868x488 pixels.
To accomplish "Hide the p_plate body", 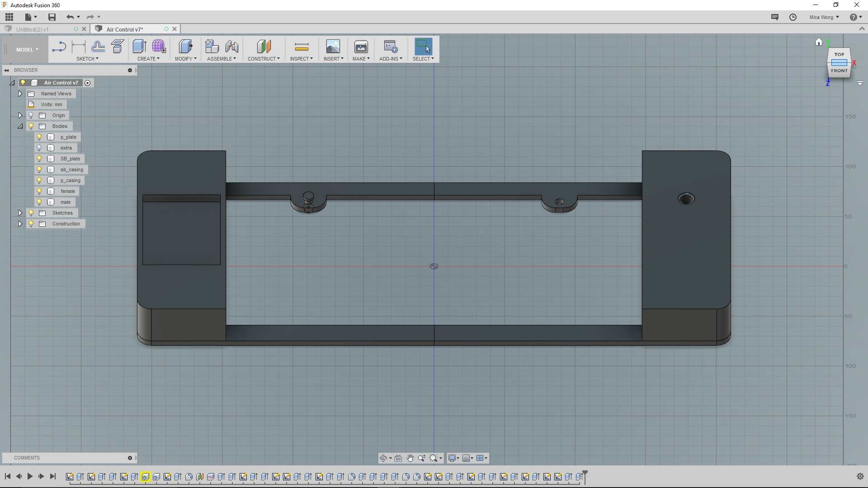I will pos(39,137).
